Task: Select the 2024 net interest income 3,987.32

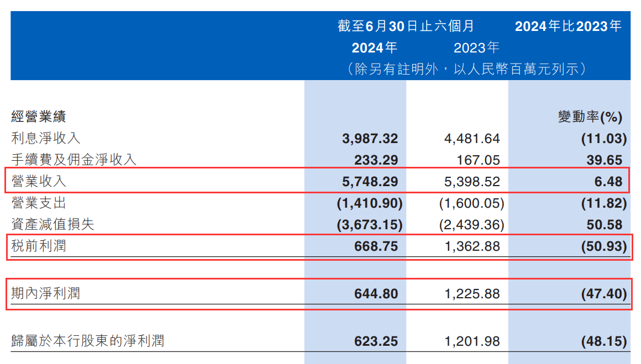Action: 370,139
